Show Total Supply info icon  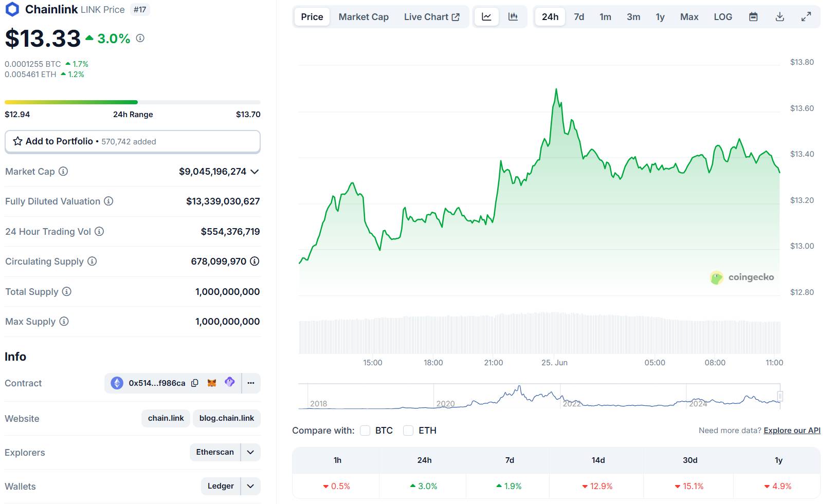67,291
